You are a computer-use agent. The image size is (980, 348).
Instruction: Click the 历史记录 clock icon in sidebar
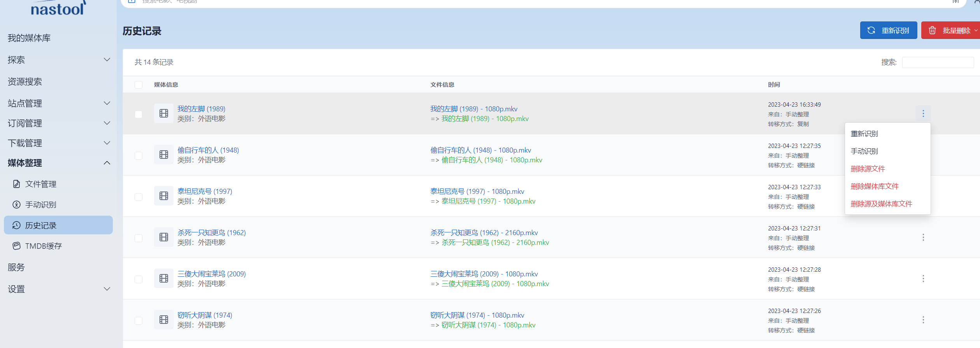(16, 225)
